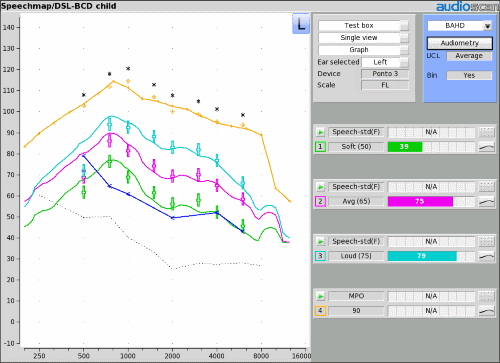Click the Speechmap/DSL-BCD child title
The image size is (500, 363).
click(59, 6)
